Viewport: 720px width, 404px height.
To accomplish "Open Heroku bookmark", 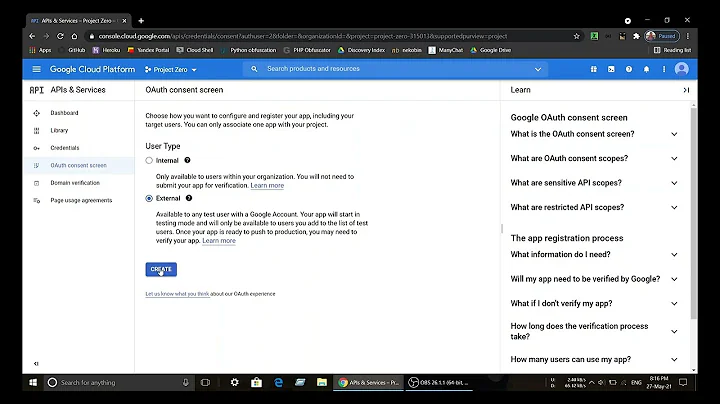I will point(107,50).
